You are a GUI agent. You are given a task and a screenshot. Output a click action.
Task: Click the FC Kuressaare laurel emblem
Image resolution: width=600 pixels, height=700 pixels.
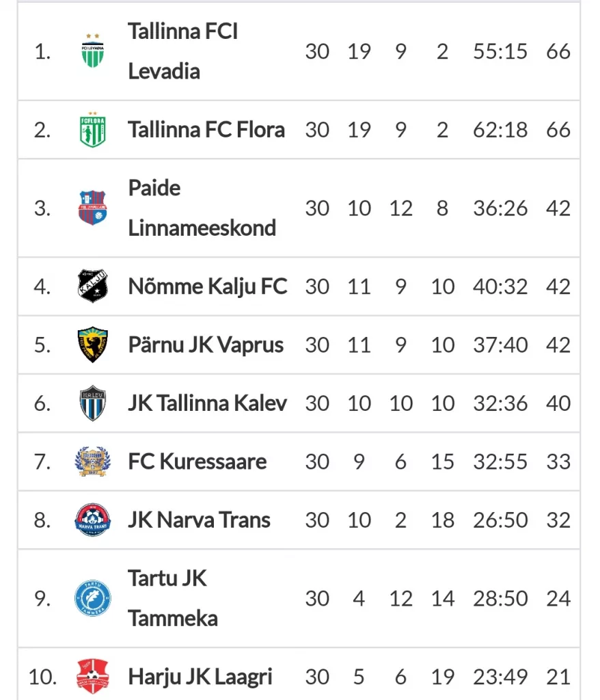tap(92, 461)
